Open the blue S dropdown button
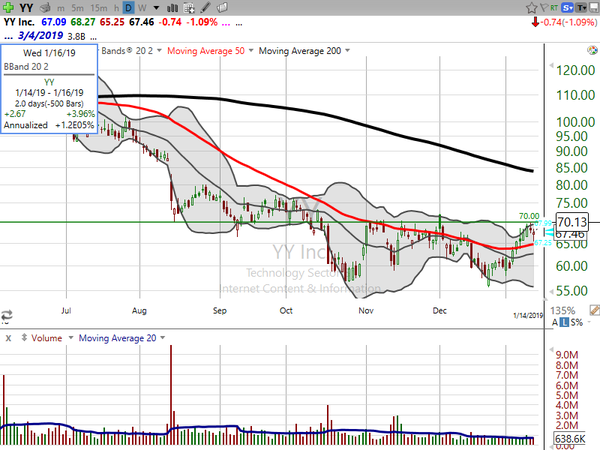 tap(567, 7)
